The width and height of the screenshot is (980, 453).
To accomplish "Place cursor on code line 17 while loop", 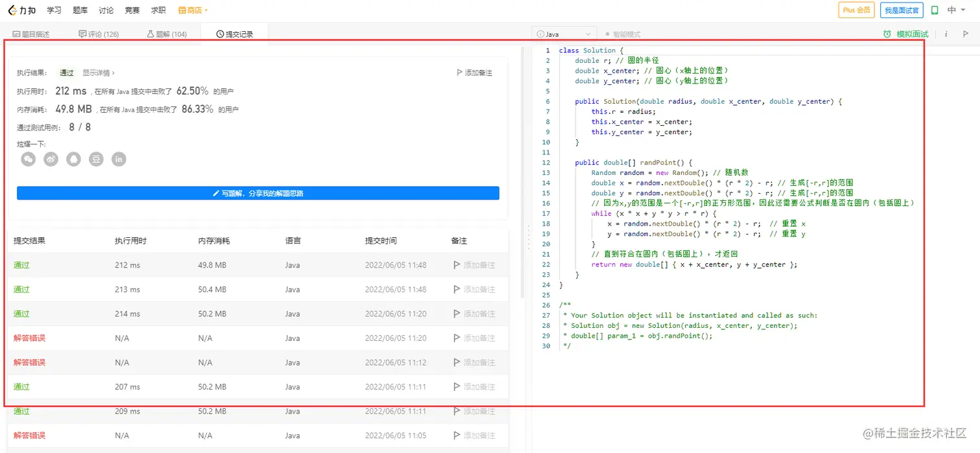I will click(x=653, y=213).
